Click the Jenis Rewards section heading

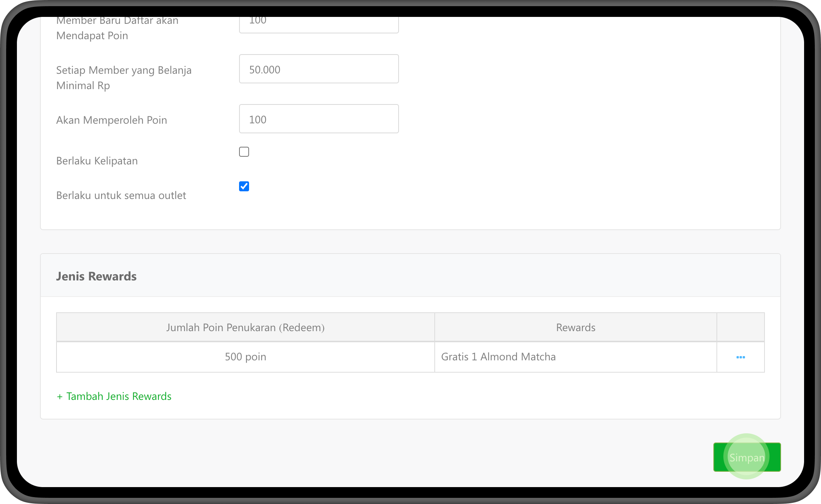96,276
